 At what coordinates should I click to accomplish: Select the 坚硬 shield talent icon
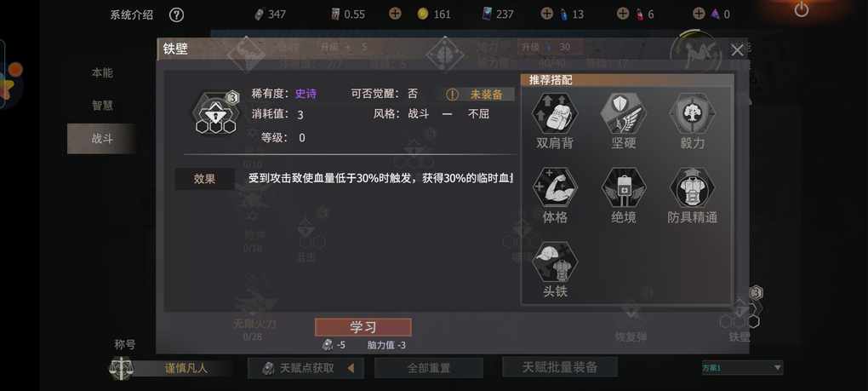coord(623,113)
